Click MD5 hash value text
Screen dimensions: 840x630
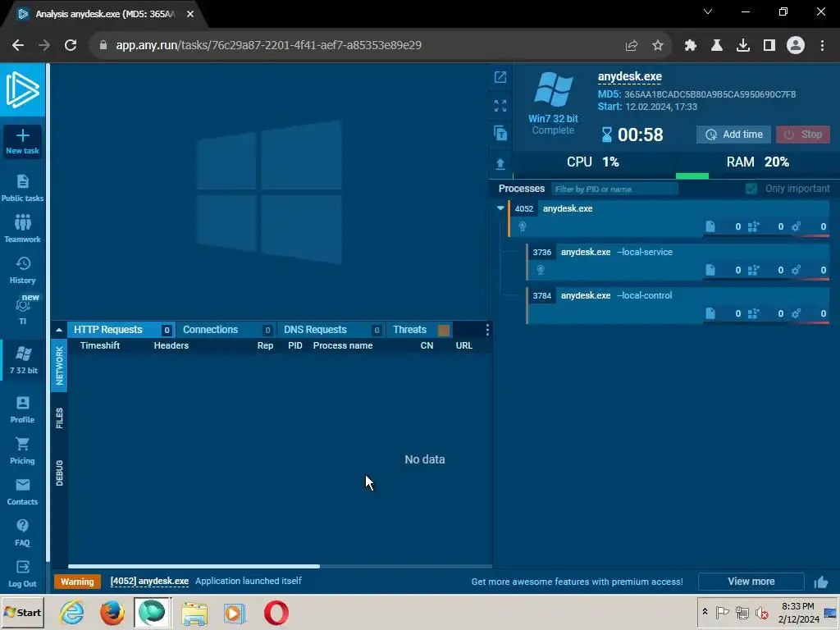tap(710, 94)
